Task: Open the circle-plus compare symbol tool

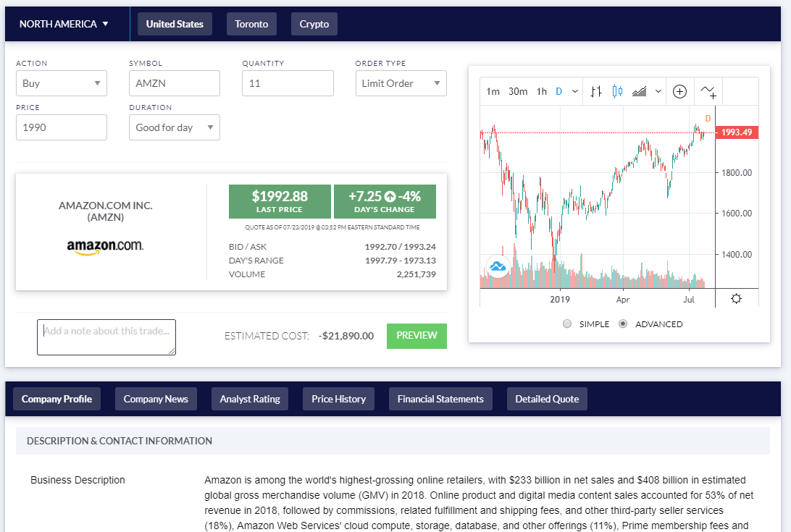Action: pyautogui.click(x=679, y=91)
